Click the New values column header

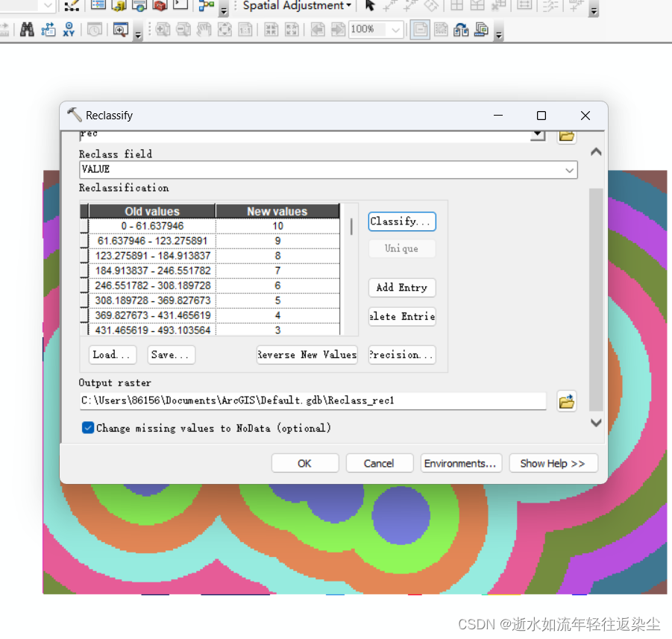(x=277, y=211)
